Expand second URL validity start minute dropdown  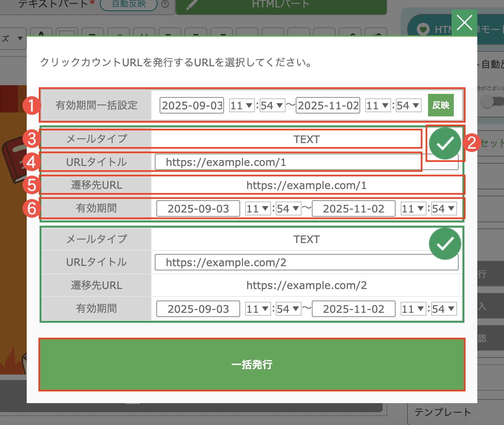pyautogui.click(x=288, y=309)
